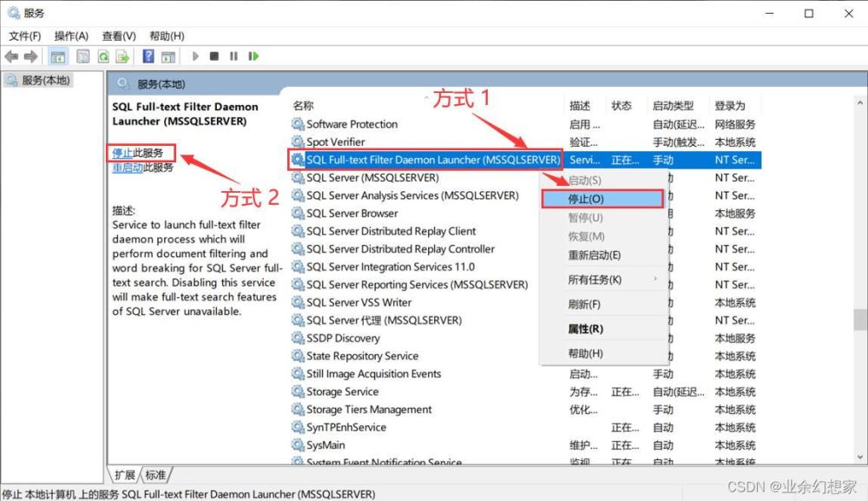Open the 查看(V) menu
868x501 pixels.
(119, 36)
